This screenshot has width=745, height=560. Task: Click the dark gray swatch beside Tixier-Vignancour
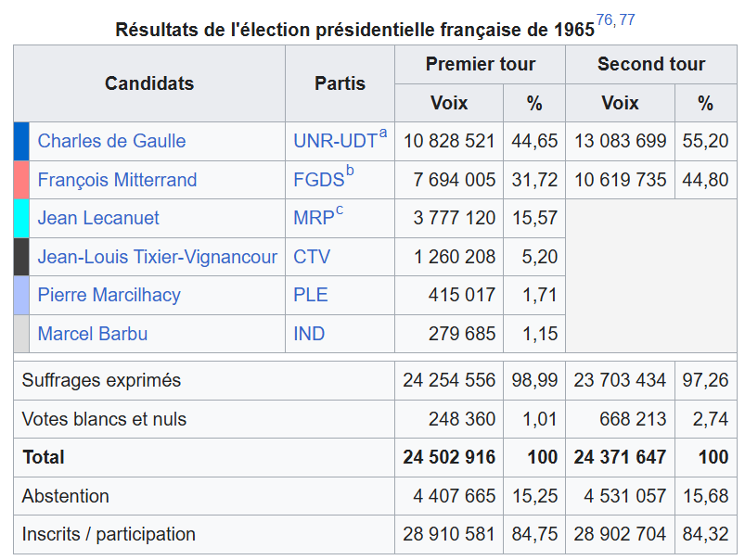tap(21, 257)
